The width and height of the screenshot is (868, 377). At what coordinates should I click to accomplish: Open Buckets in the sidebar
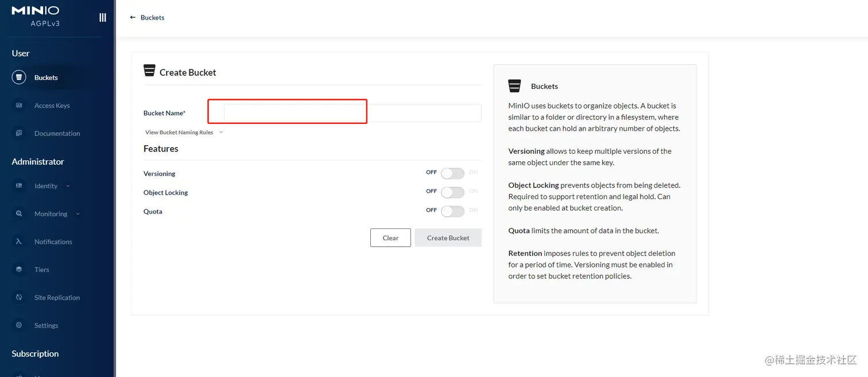46,77
